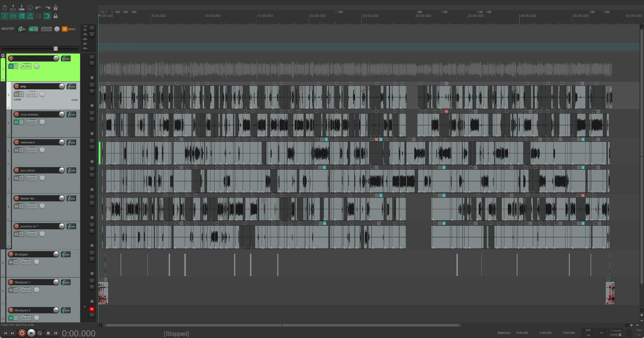This screenshot has width=644, height=338.
Task: Open project settings via info icon
Action: pyautogui.click(x=30, y=7)
